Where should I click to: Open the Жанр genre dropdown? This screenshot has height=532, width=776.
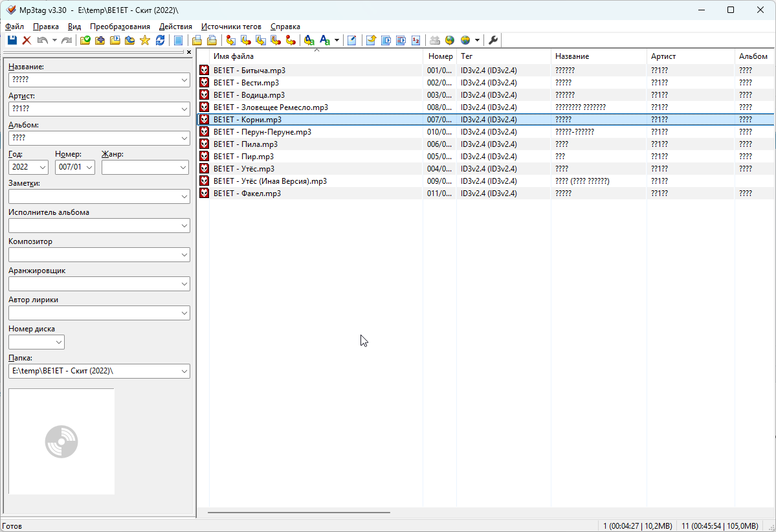tap(183, 168)
